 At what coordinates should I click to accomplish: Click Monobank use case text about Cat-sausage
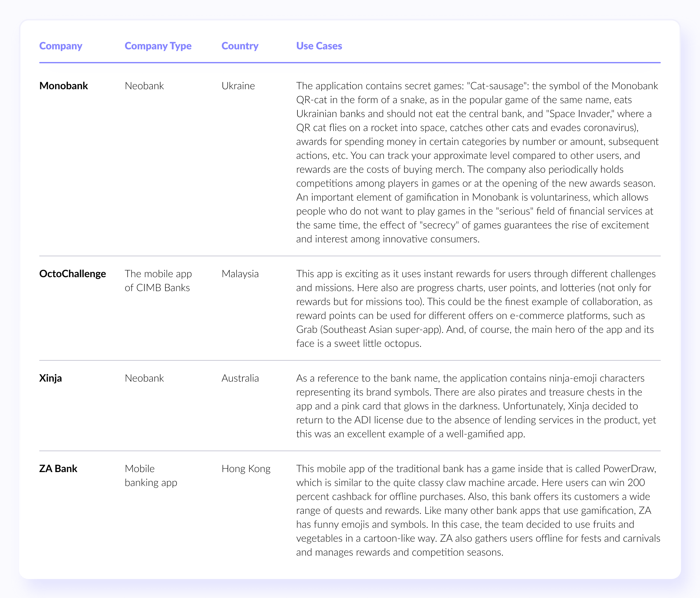pos(477,163)
